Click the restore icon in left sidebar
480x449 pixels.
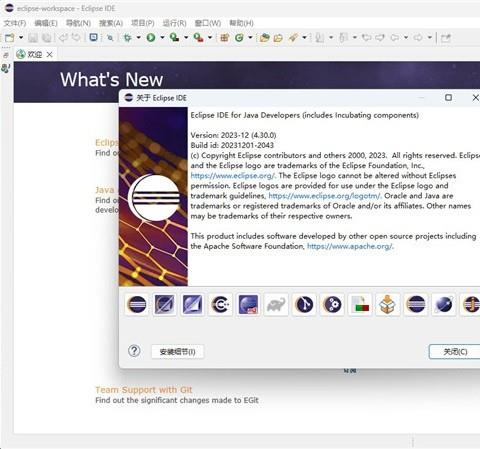(6, 55)
